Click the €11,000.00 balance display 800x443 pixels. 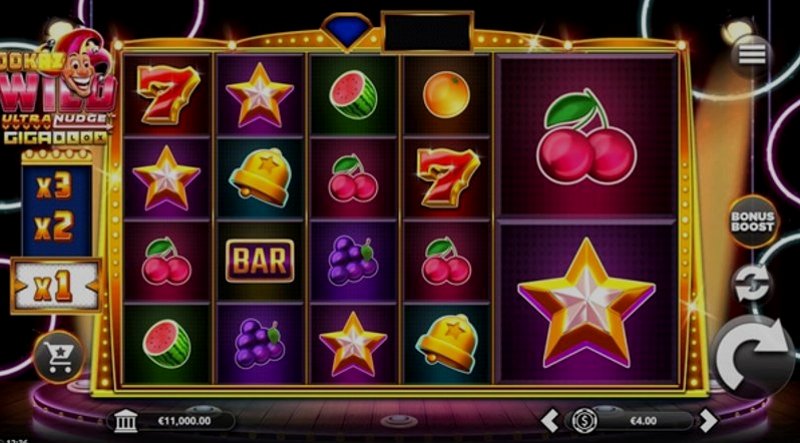pos(186,421)
